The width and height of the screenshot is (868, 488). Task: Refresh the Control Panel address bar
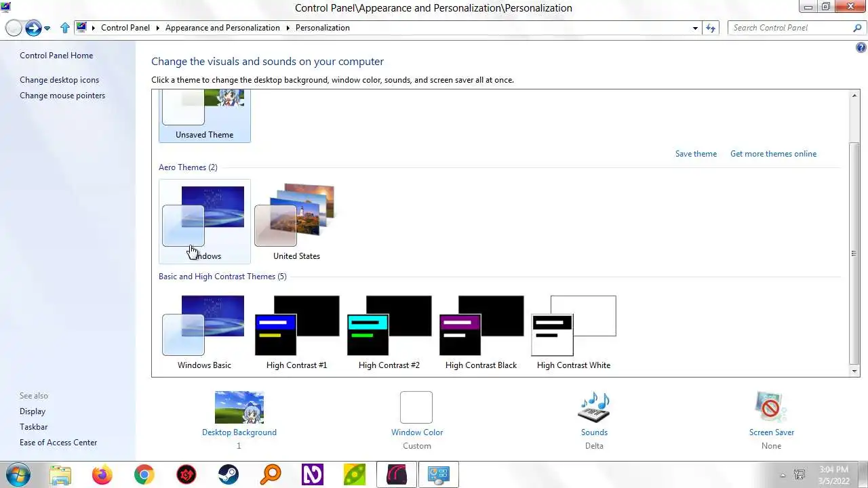click(711, 28)
